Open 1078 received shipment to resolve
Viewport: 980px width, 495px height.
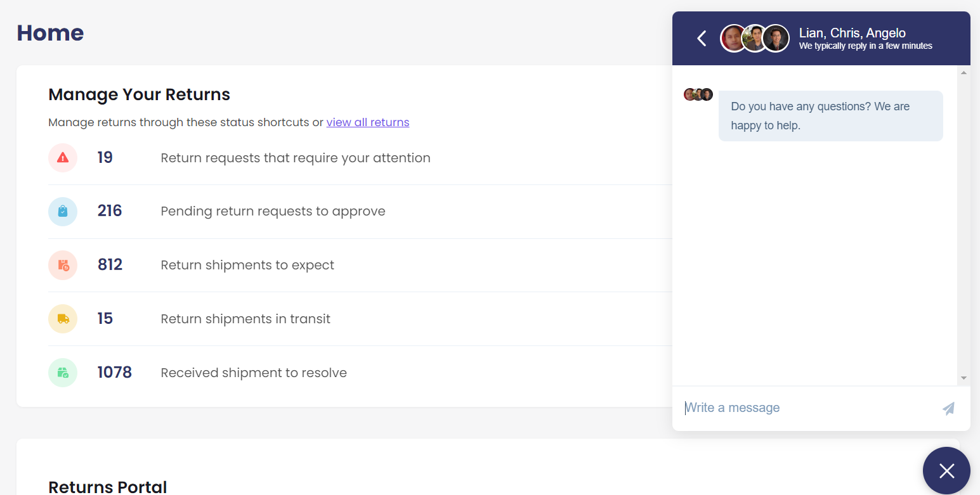tap(360, 373)
